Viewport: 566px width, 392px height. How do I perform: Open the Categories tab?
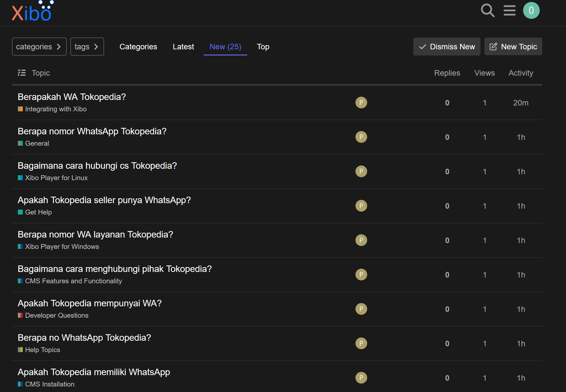pos(138,47)
